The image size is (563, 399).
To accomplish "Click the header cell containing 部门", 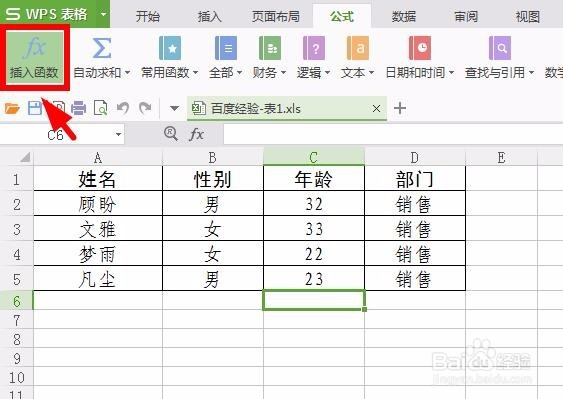I will coord(415,178).
